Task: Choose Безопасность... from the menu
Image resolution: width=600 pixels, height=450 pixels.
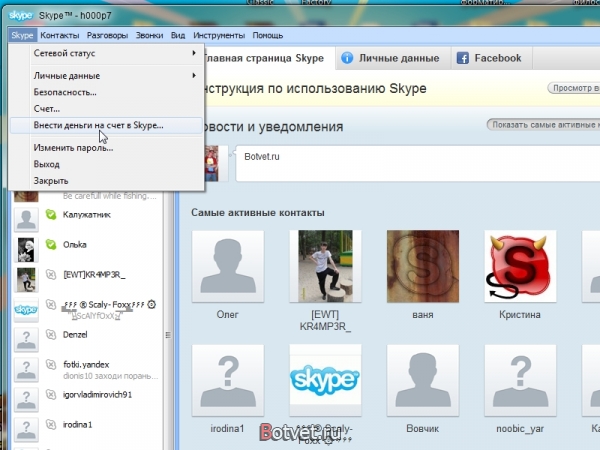Action: [106, 92]
